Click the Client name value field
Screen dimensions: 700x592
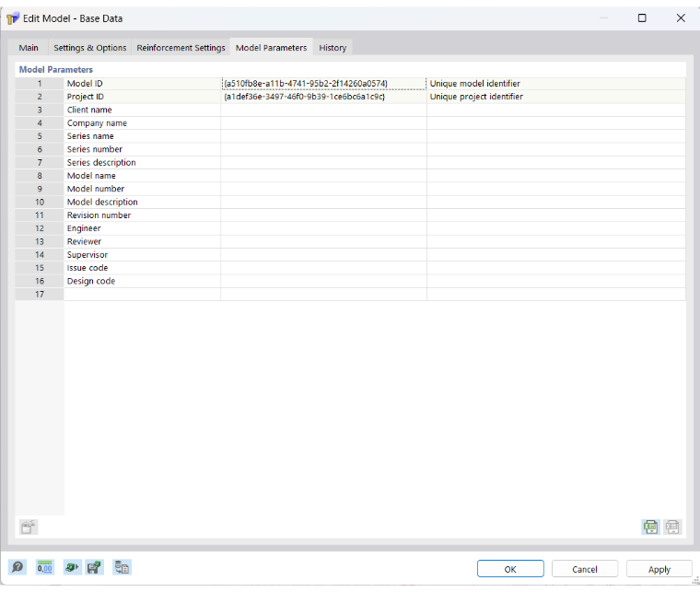tap(323, 110)
